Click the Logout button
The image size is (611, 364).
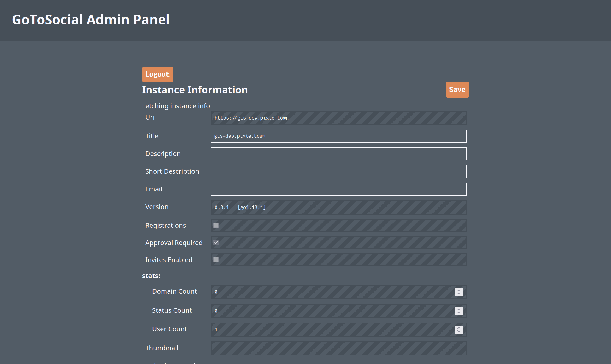157,74
